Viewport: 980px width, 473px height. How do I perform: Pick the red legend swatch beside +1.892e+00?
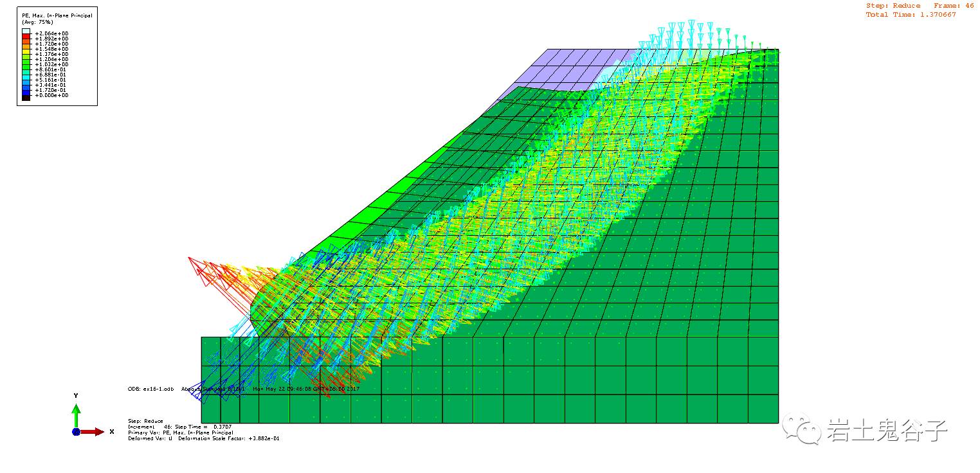click(26, 36)
